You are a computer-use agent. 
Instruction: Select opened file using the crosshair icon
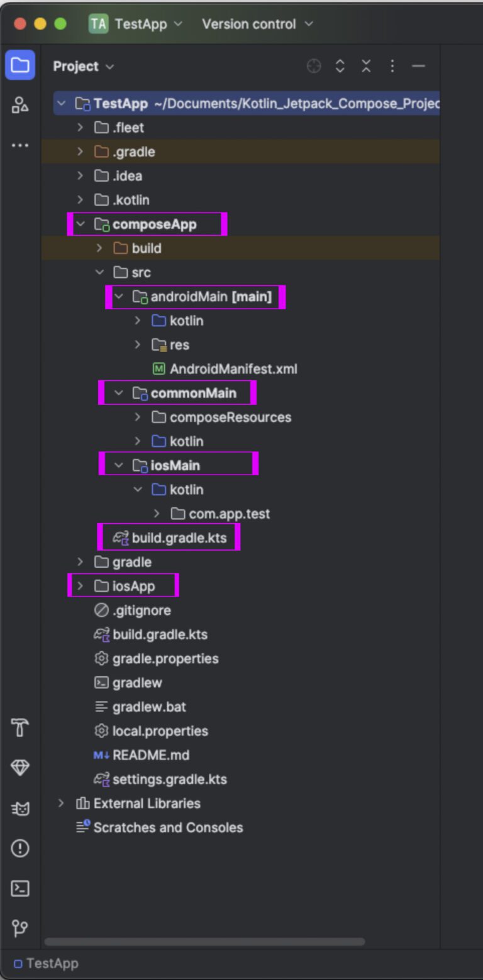tap(314, 66)
